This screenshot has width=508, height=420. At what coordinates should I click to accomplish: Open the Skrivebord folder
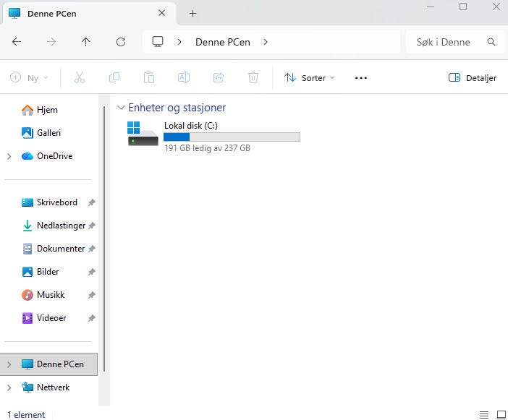(x=56, y=202)
